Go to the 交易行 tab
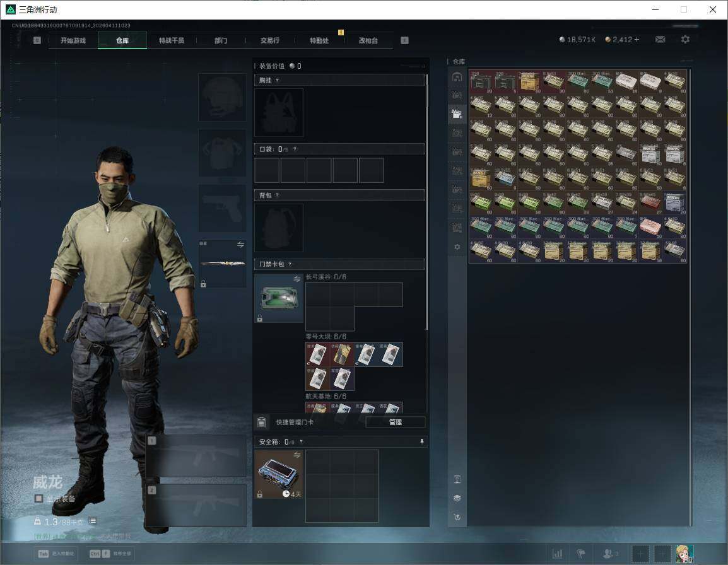 click(x=270, y=40)
